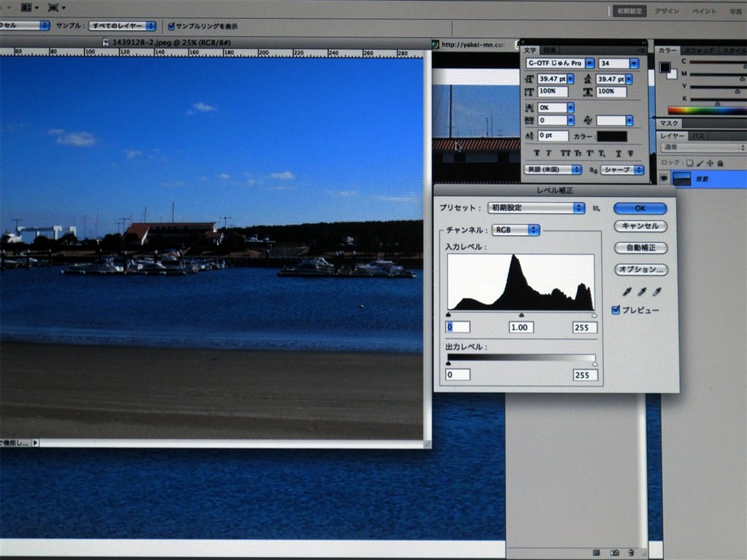Select the black point eyedropper in Levels
This screenshot has height=560, width=747.
[x=627, y=292]
